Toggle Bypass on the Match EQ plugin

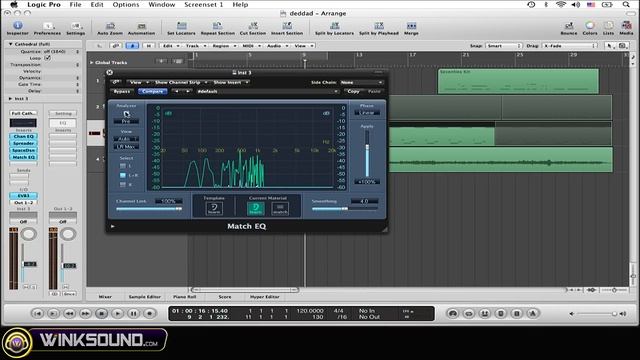click(122, 91)
